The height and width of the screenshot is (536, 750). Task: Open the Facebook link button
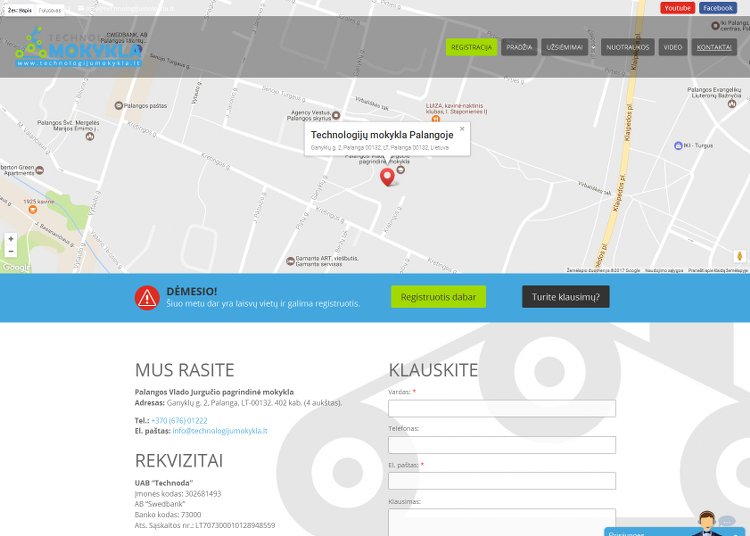tap(718, 8)
